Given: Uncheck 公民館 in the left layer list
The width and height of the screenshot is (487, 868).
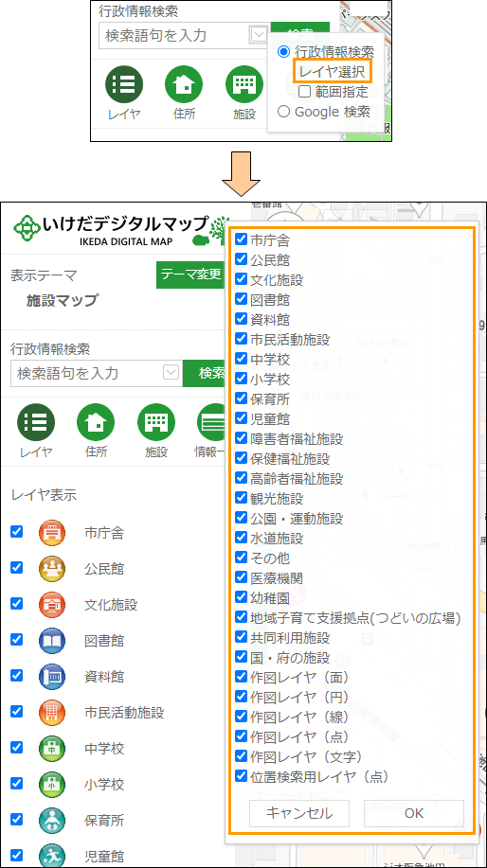Looking at the screenshot, I should (x=17, y=567).
